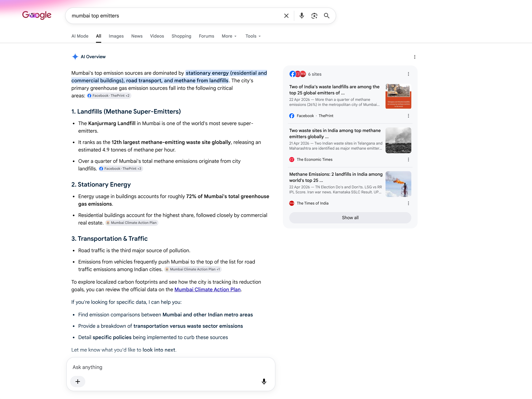Click the Google logo
This screenshot has width=532, height=399.
pos(37,15)
